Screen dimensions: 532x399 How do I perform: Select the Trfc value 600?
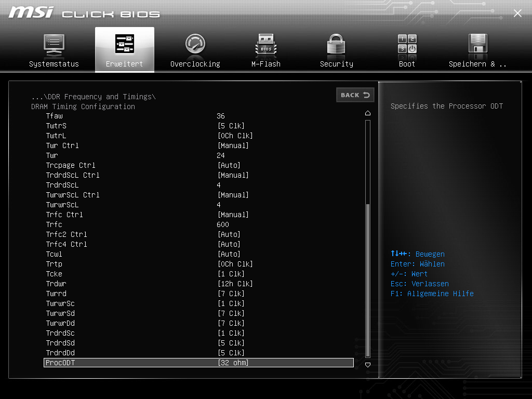pyautogui.click(x=222, y=224)
